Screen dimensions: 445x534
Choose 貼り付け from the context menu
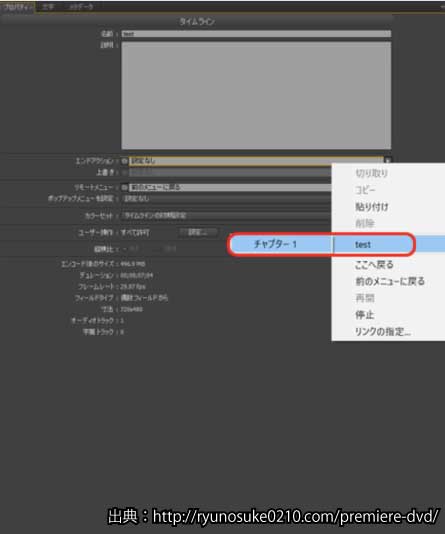point(371,207)
